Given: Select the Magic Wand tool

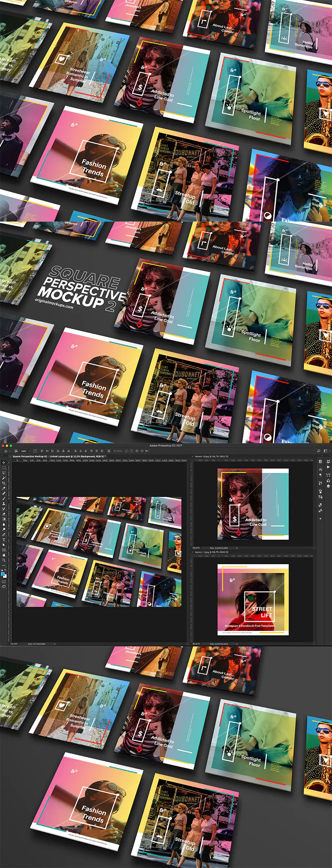Looking at the screenshot, I should pyautogui.click(x=4, y=478).
